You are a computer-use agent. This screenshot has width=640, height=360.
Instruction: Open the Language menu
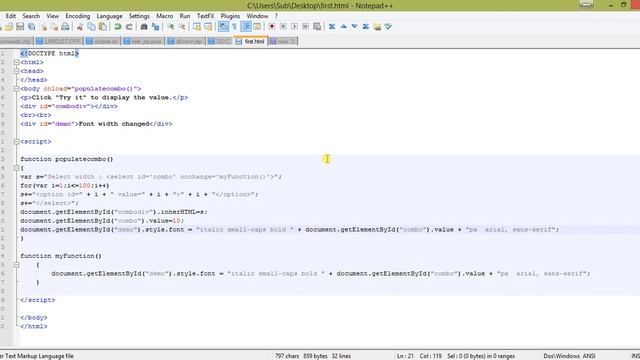click(x=109, y=16)
